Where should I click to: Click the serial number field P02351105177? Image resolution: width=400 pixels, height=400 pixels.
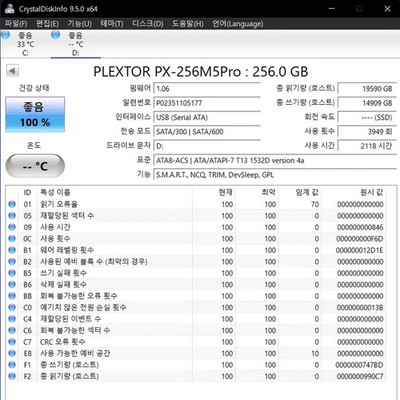pyautogui.click(x=207, y=103)
